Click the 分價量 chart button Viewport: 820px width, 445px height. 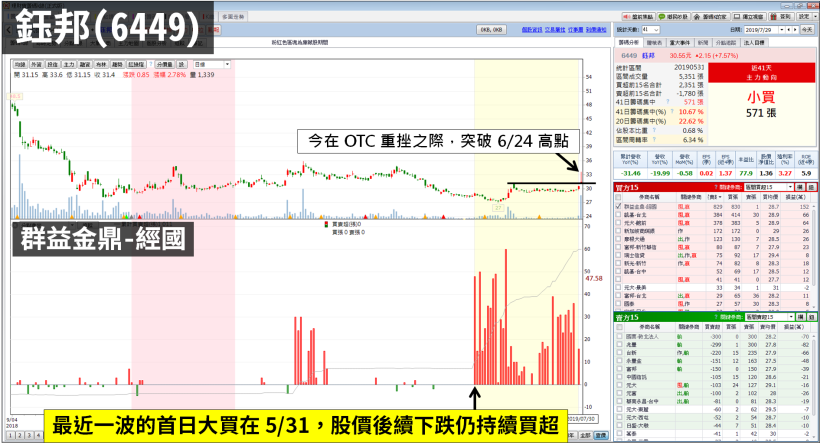coord(165,64)
